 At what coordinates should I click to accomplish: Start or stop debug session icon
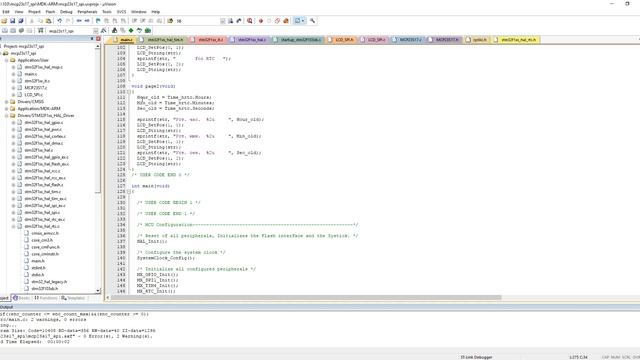249,21
